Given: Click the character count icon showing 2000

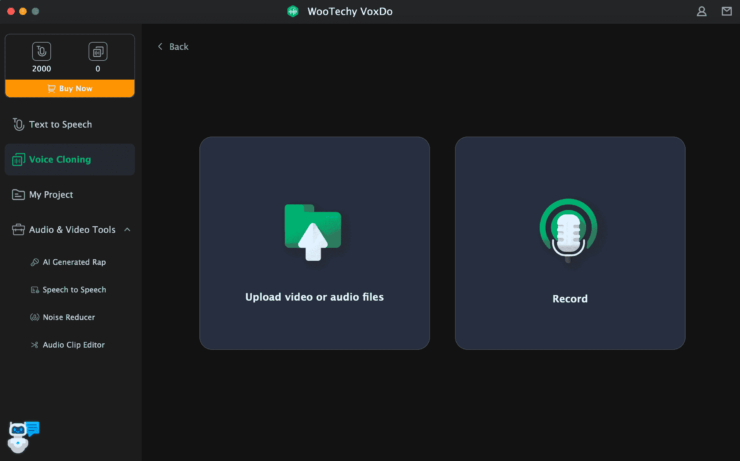Looking at the screenshot, I should pos(41,51).
